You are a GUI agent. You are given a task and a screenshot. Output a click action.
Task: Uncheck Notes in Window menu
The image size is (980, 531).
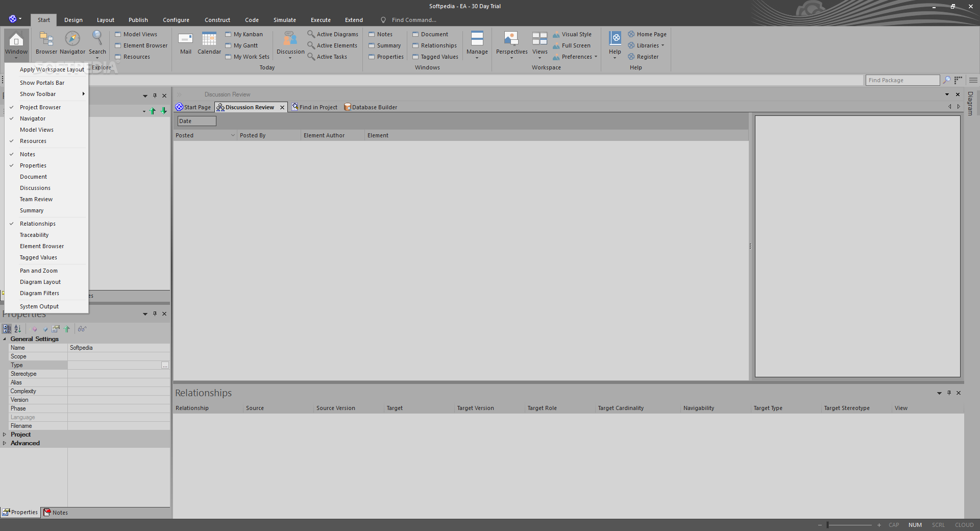point(46,154)
